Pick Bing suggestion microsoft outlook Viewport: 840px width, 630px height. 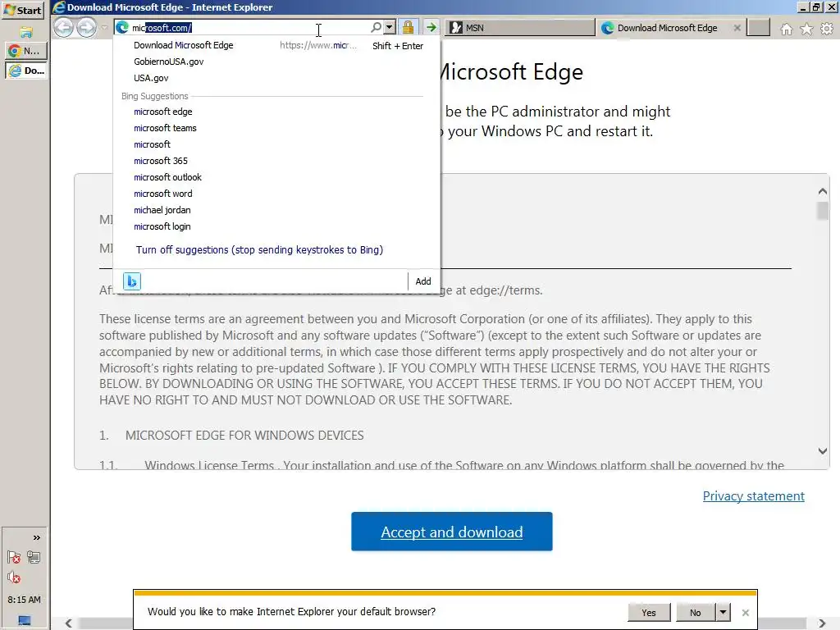[278, 177]
